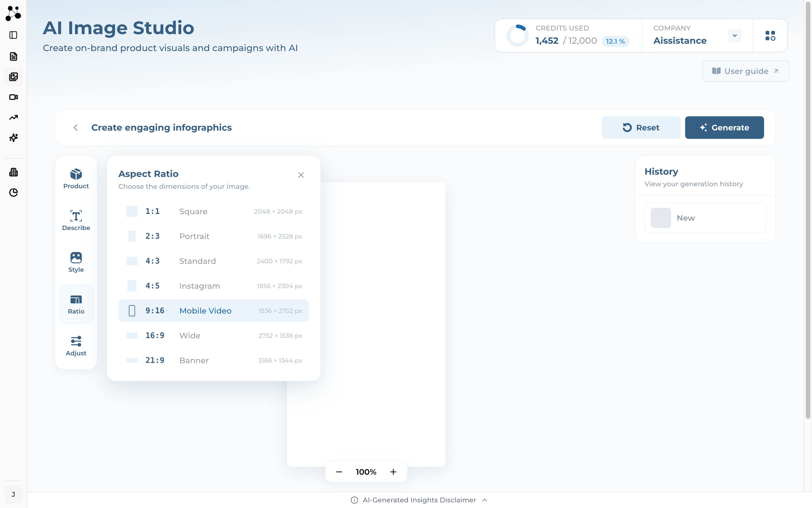Open the Product tool tab
This screenshot has width=812, height=508.
click(x=76, y=179)
